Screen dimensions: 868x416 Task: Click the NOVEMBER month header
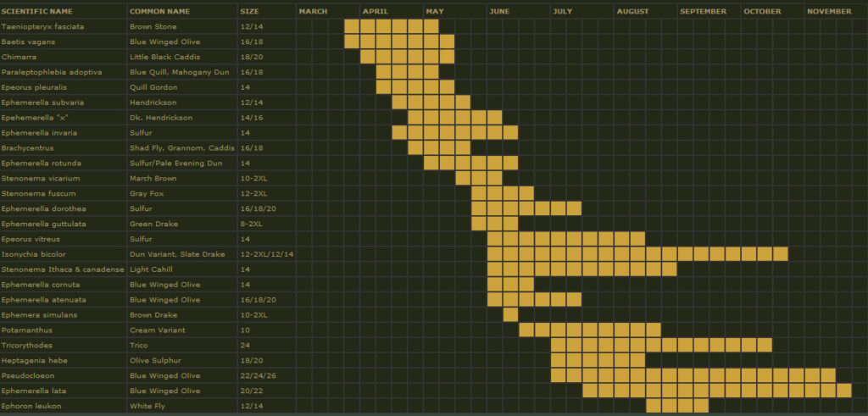[829, 11]
